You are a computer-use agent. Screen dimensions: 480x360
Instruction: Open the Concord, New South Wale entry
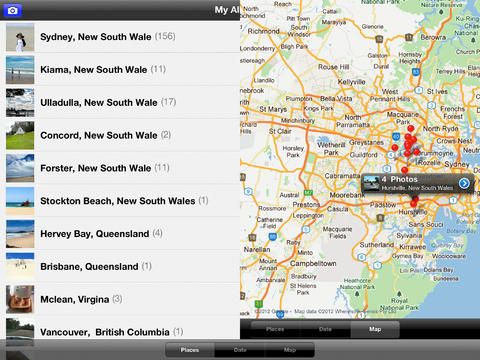pos(120,135)
